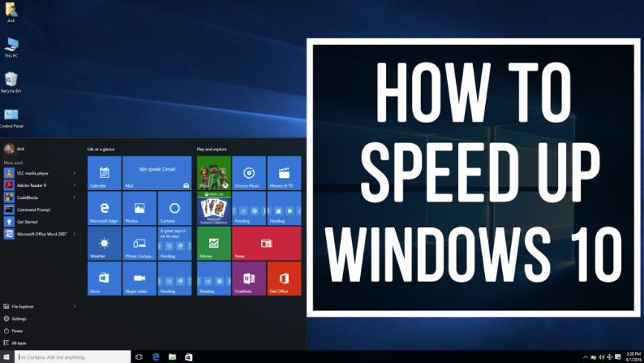
Task: Click the Cortana 'Ask me anything' search box
Action: click(73, 357)
